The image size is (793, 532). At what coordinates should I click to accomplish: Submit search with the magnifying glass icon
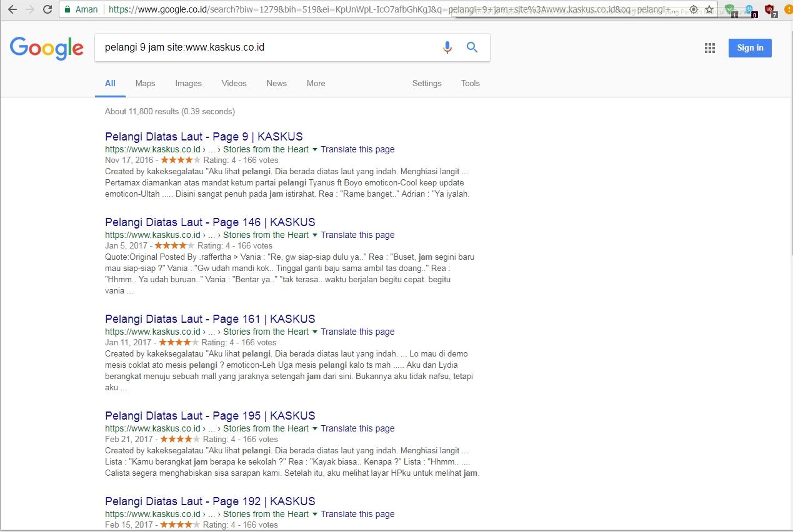(x=472, y=47)
